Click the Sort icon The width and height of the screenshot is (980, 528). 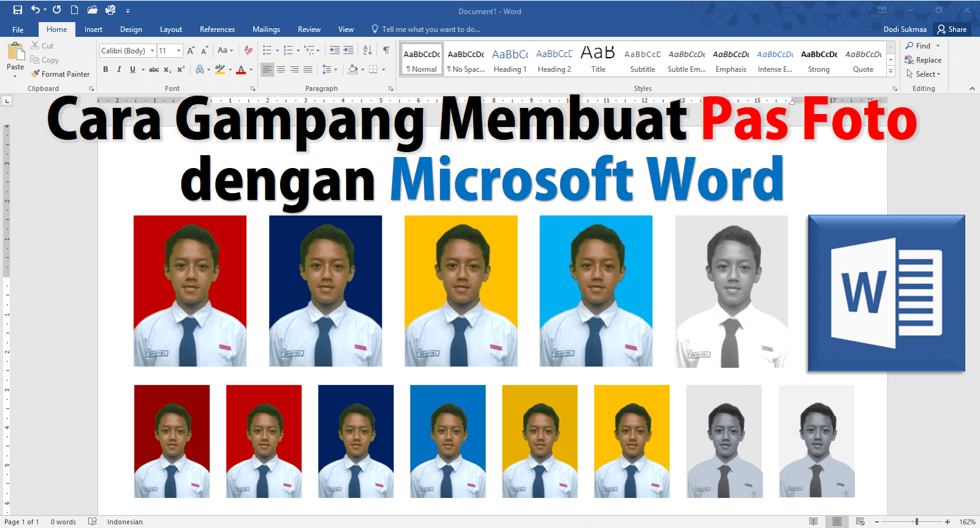(367, 50)
